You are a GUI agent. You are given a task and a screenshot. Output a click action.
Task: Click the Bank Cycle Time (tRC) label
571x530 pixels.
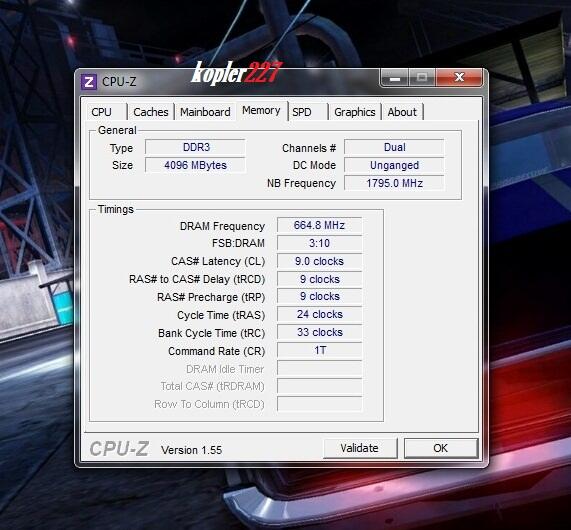pos(212,333)
